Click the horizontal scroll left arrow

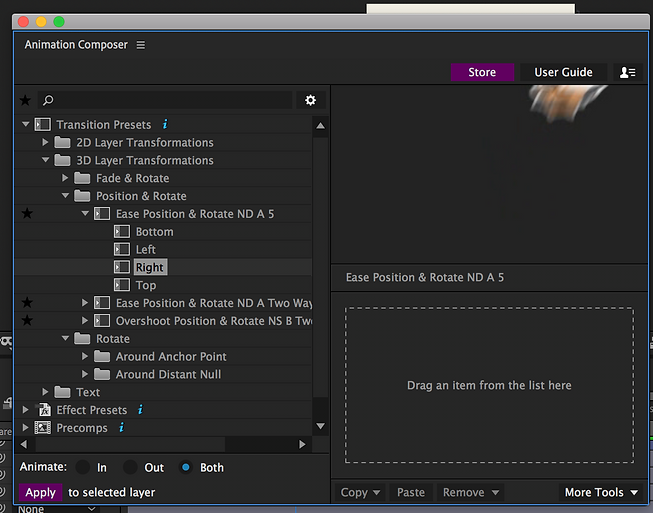tap(24, 445)
